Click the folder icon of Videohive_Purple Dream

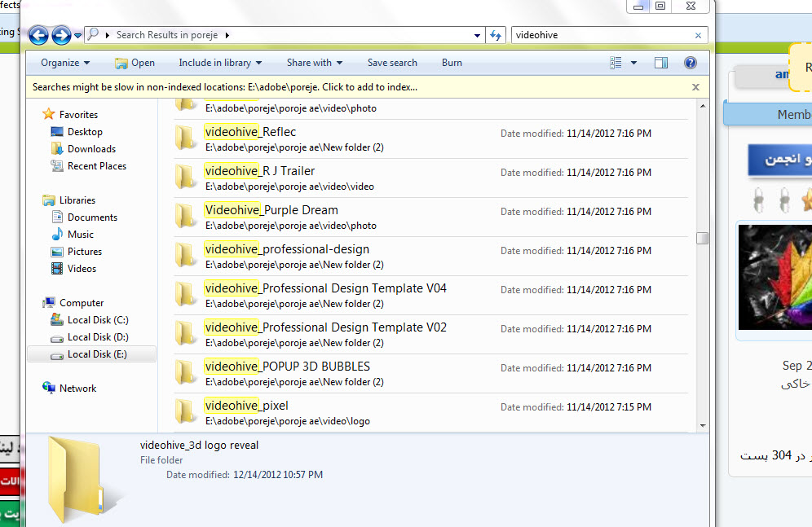(x=185, y=216)
